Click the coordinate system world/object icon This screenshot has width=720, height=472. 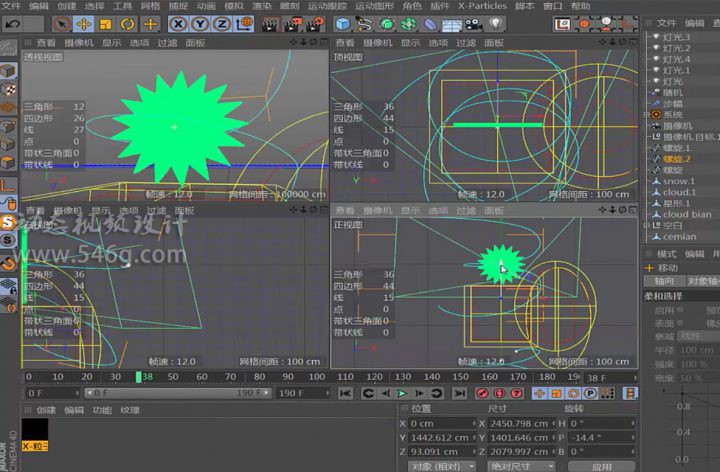pyautogui.click(x=244, y=24)
